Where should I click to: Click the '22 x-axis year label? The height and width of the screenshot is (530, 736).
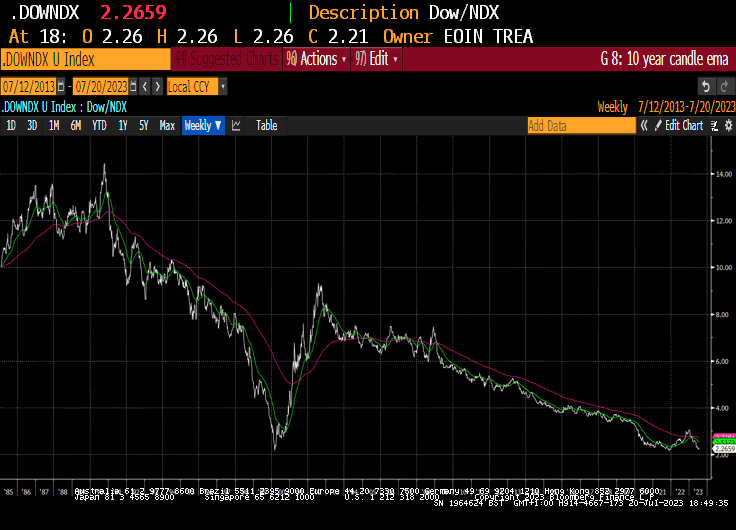point(680,492)
